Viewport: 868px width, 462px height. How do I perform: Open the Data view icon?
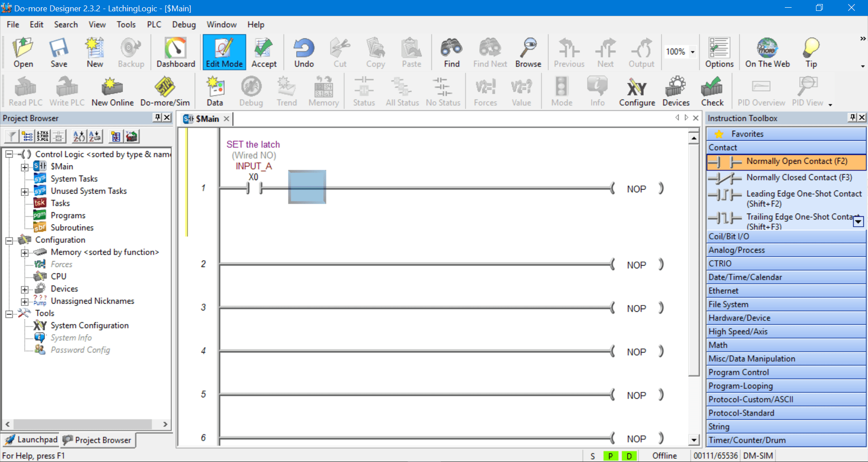pos(215,90)
